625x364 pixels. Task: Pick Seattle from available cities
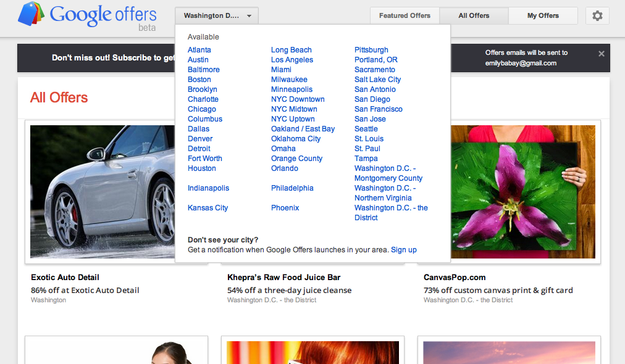[366, 129]
